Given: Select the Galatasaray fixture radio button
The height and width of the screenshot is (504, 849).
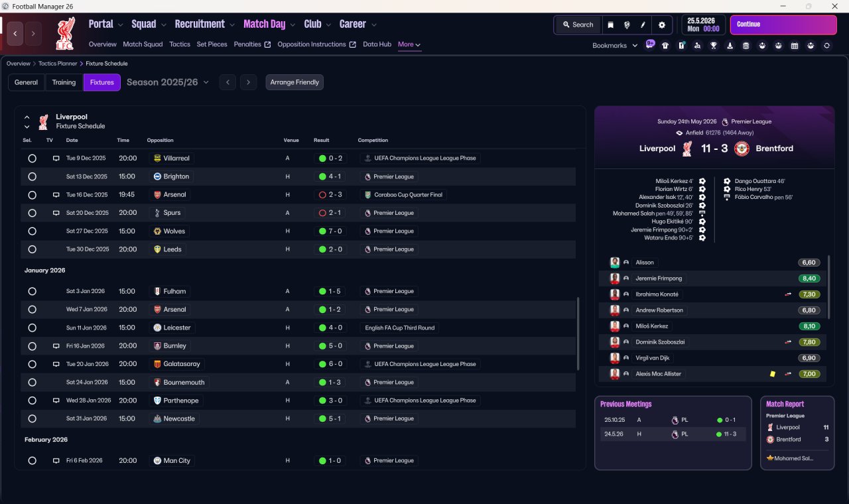Looking at the screenshot, I should (32, 364).
